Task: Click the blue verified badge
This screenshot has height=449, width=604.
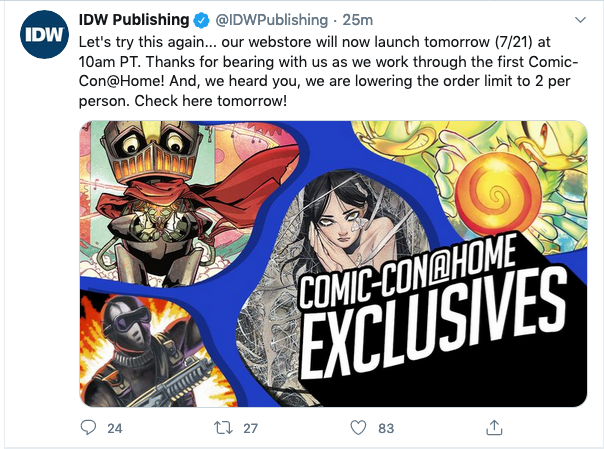Action: pos(201,20)
